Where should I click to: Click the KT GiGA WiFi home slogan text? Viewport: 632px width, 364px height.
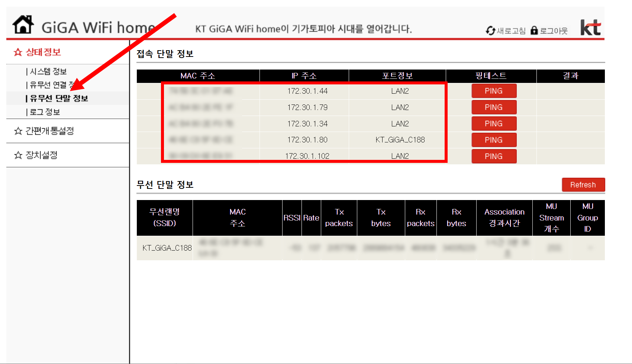coord(304,29)
